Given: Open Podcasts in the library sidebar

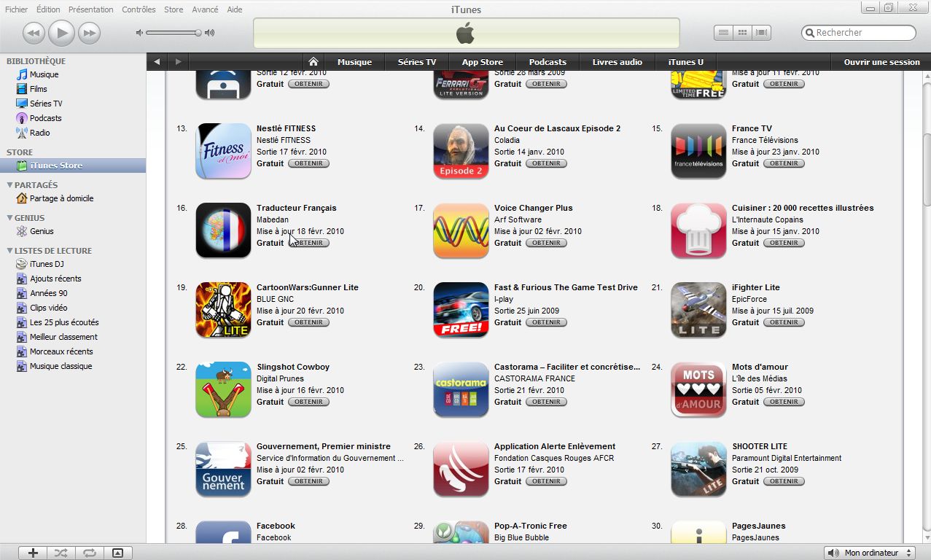Looking at the screenshot, I should (x=45, y=118).
